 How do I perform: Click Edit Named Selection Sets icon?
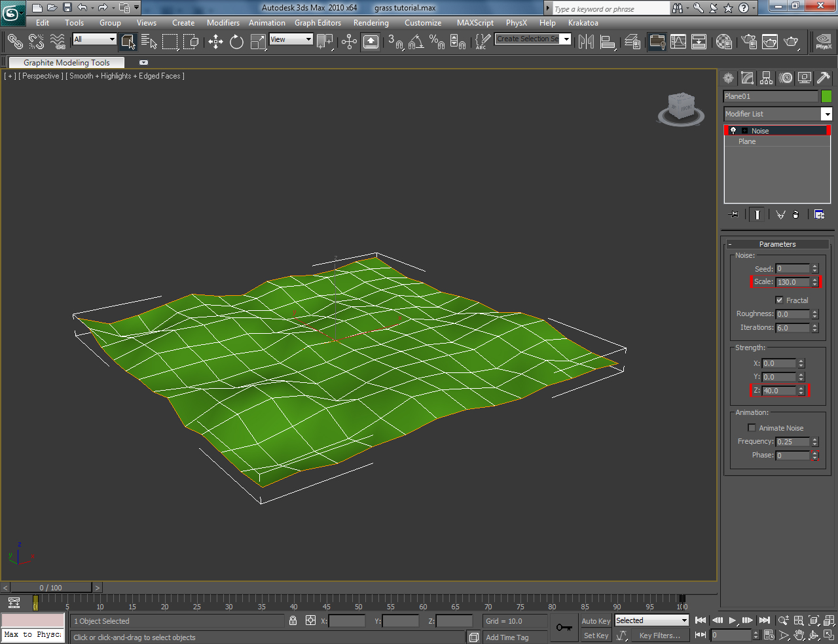(x=483, y=41)
